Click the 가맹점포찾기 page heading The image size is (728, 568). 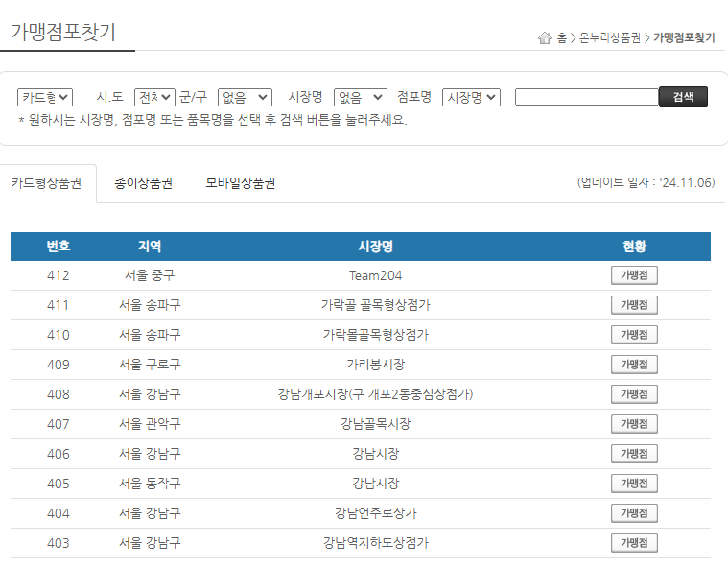point(63,32)
